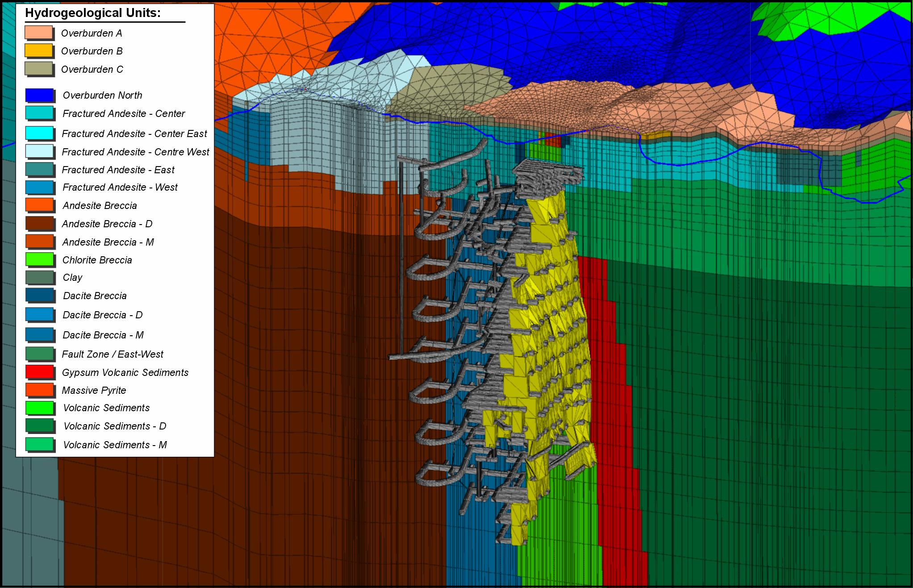
Task: Click the Gypsum Volcanic Sediments red swatch
Action: pos(40,372)
